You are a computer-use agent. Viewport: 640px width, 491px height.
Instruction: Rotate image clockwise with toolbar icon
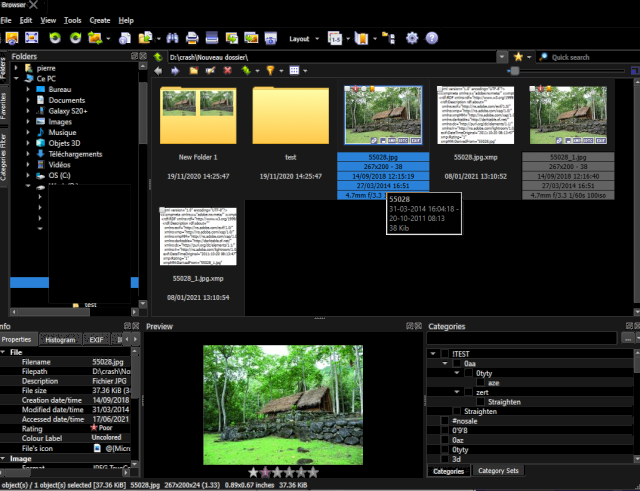tap(75, 38)
